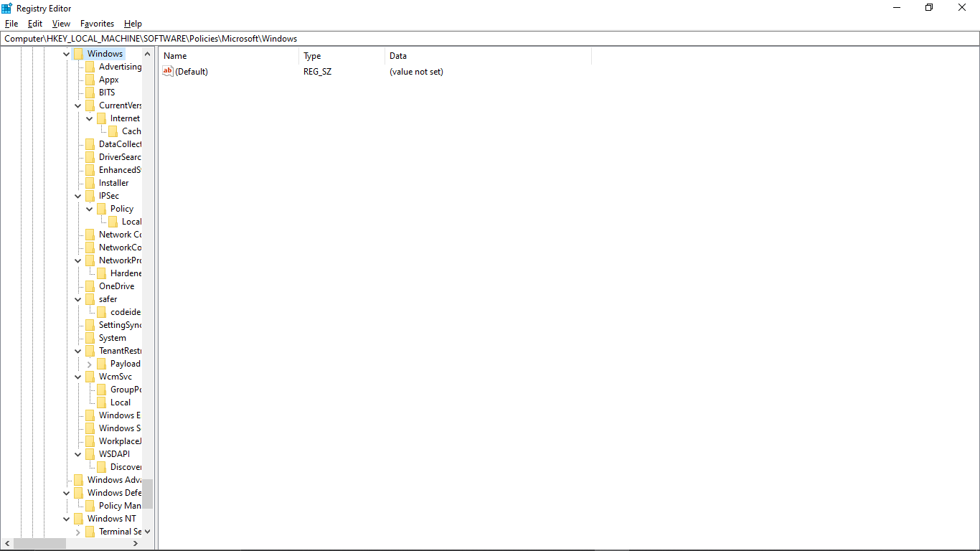Open the Edit menu

pos(35,24)
